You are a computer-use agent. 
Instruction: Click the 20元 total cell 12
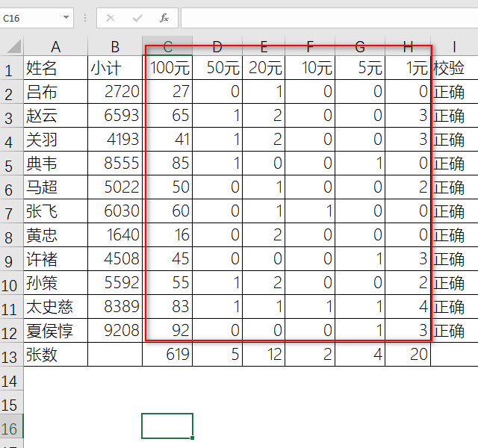click(x=264, y=355)
